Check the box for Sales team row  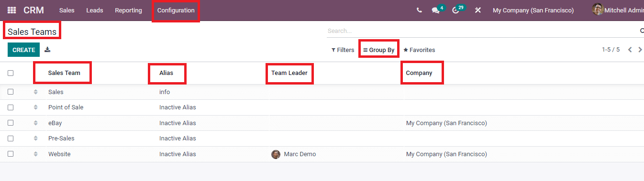(x=11, y=92)
